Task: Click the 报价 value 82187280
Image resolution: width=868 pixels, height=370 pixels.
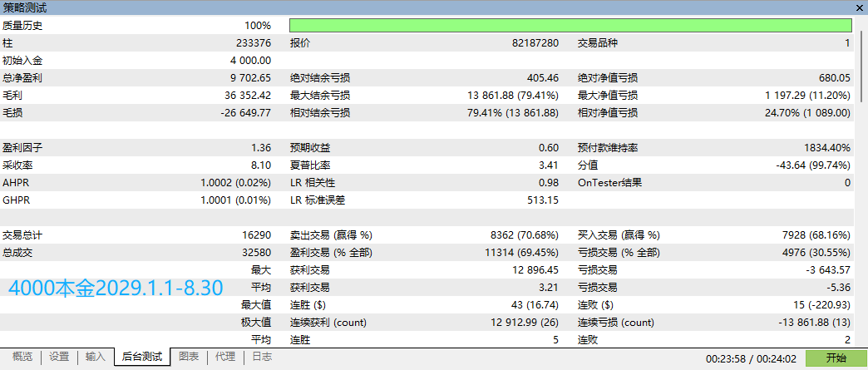Action: tap(535, 42)
